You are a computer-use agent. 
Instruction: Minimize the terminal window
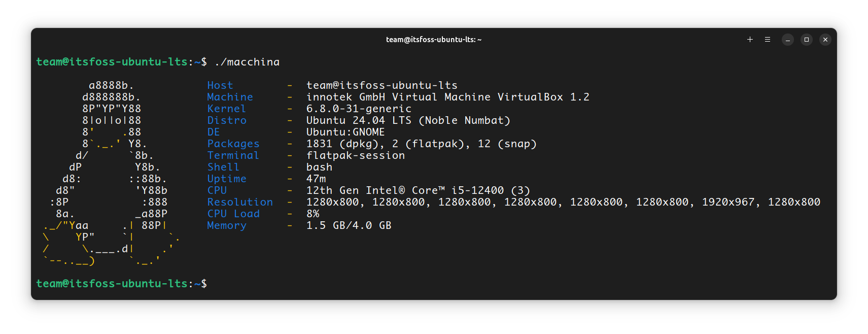tap(787, 39)
